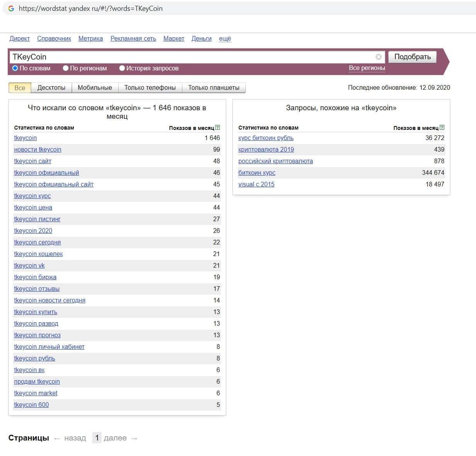476x456 pixels.
Task: Expand the "ещё" services menu
Action: (x=225, y=39)
